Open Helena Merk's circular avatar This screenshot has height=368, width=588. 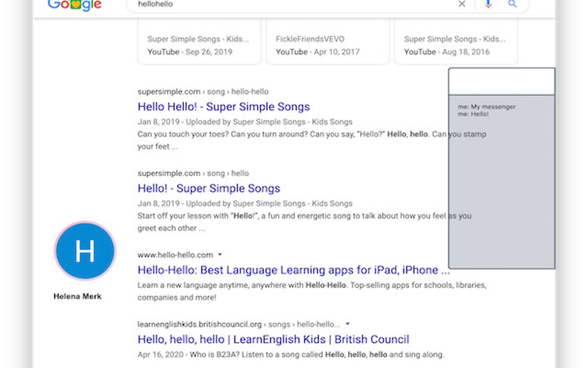84,251
